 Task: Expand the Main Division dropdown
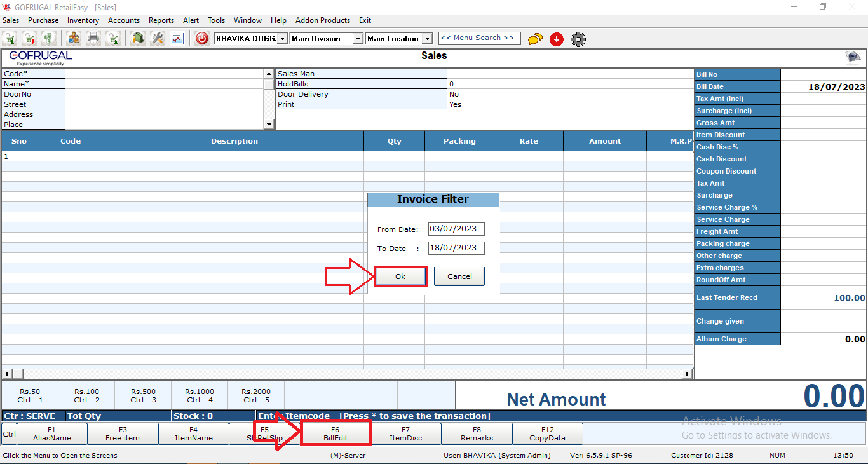[x=358, y=39]
